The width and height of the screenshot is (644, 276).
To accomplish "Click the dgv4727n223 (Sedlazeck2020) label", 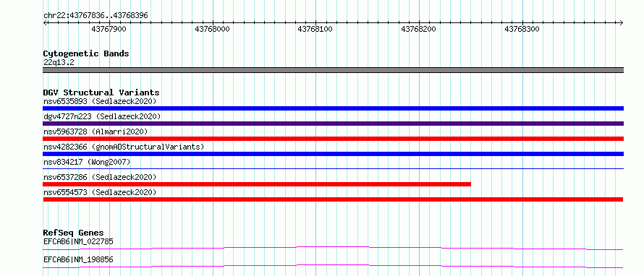I will (x=102, y=116).
